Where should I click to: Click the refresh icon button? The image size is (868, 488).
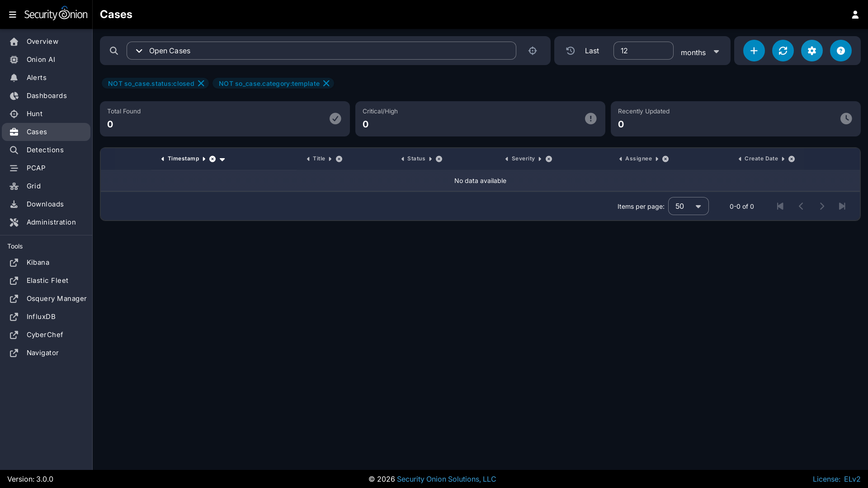[x=783, y=51]
